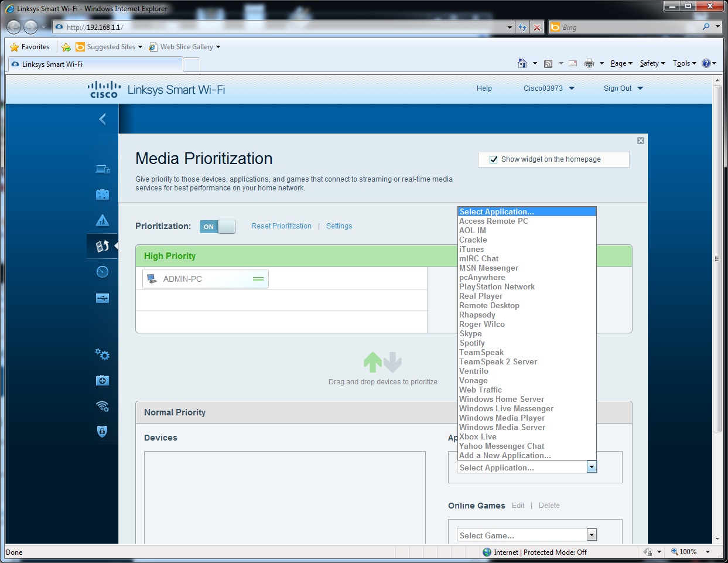Open the IE Page menu
The image size is (728, 563).
coord(621,63)
